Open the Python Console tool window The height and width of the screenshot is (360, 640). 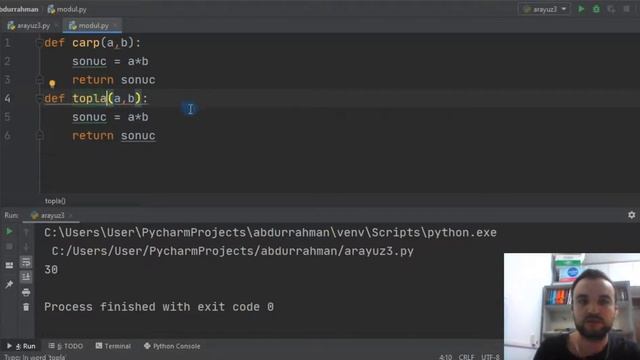coord(172,346)
